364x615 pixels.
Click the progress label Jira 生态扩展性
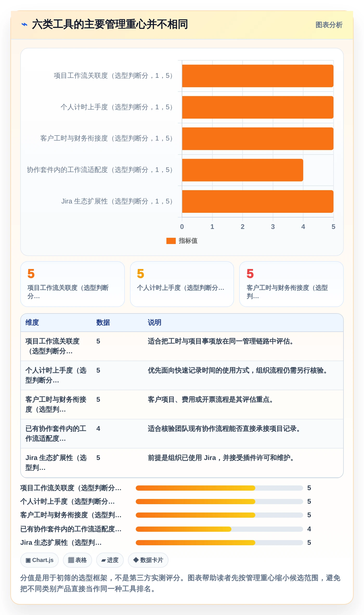tap(61, 543)
